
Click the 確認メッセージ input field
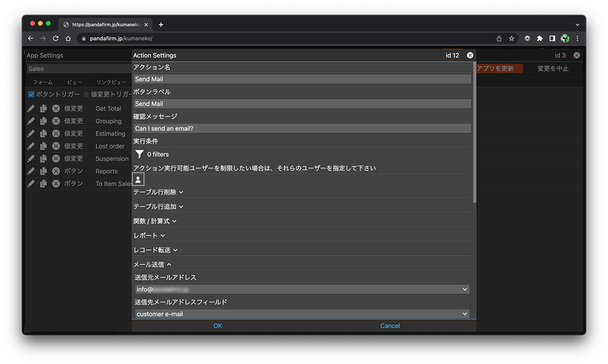tap(302, 128)
